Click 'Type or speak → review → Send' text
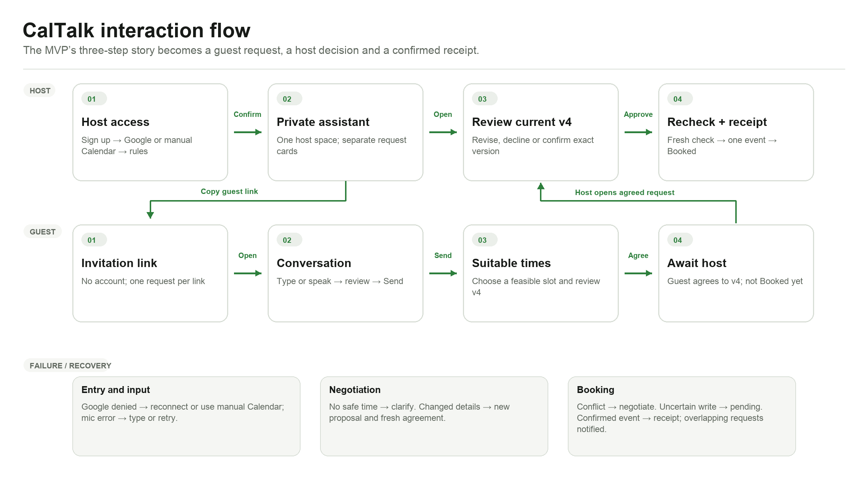 [340, 281]
